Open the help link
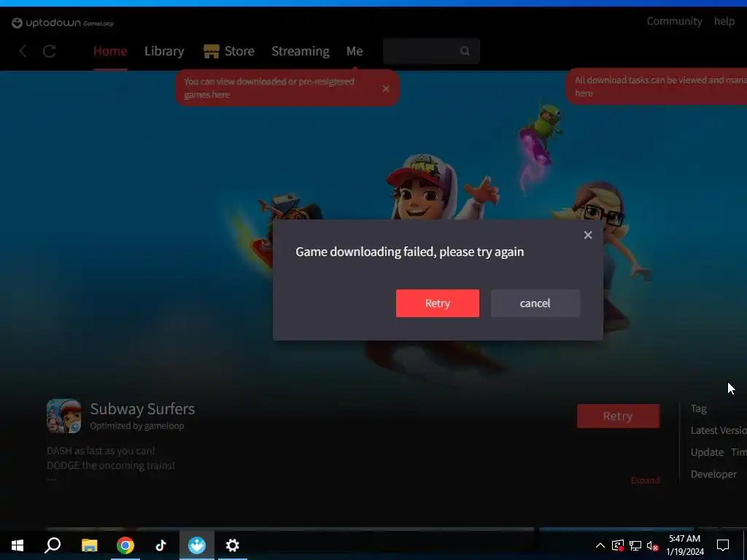This screenshot has width=747, height=560. pos(724,21)
